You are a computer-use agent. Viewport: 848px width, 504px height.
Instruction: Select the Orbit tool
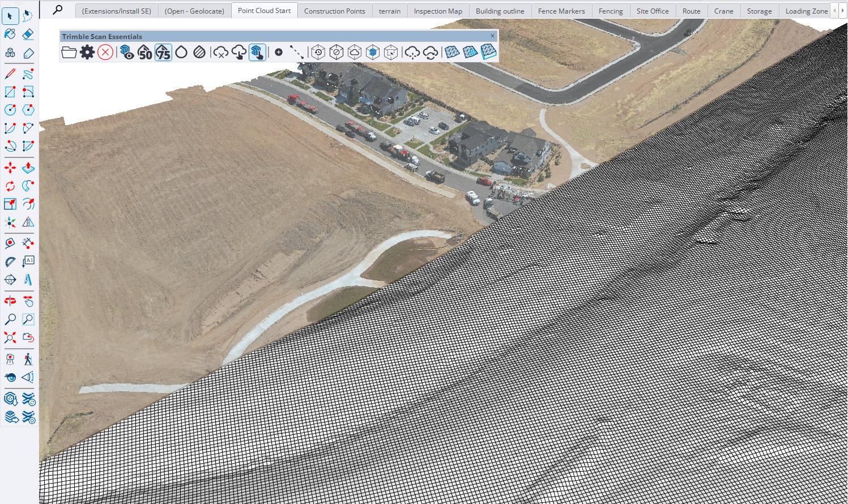point(10,301)
